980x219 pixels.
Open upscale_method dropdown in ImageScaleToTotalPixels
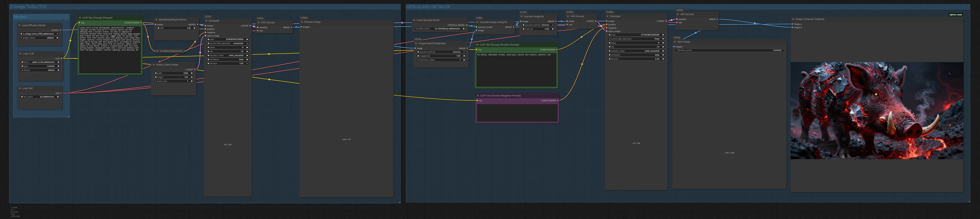pos(441,52)
